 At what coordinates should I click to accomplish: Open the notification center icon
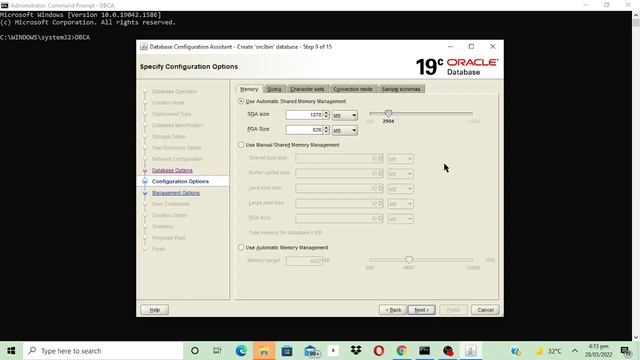pos(626,351)
